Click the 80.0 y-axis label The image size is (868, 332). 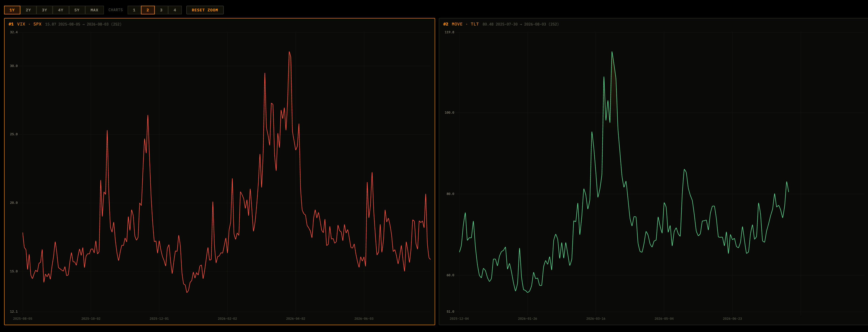click(x=450, y=194)
